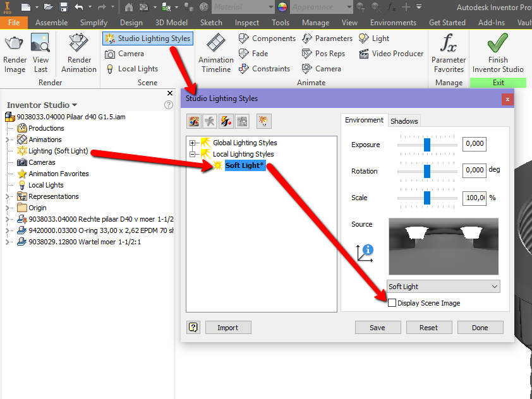Image resolution: width=532 pixels, height=399 pixels.
Task: Click the Rotation value field
Action: tap(475, 170)
